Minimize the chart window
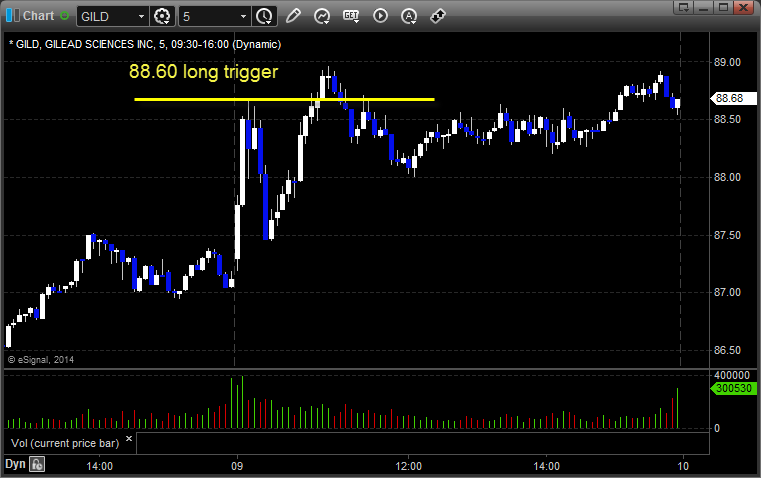 click(x=703, y=7)
